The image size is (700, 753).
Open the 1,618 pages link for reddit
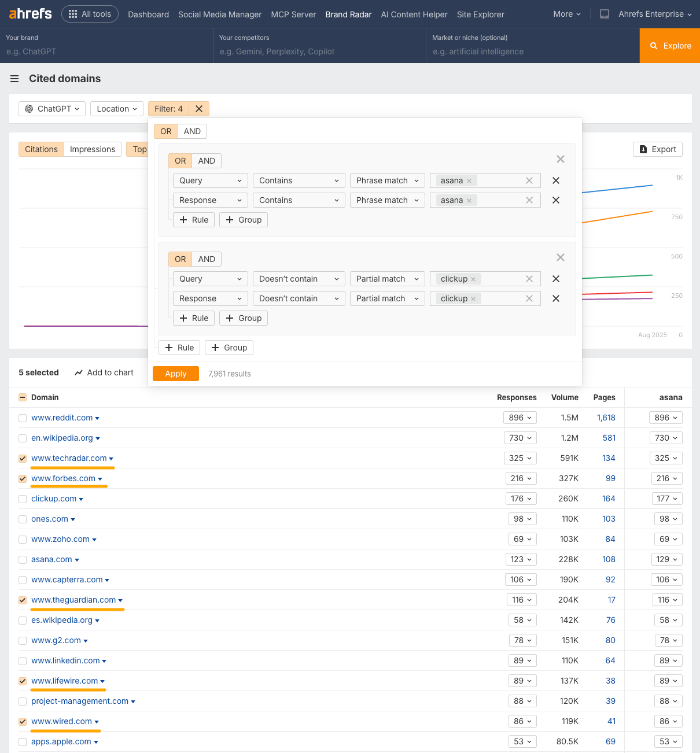coord(606,418)
